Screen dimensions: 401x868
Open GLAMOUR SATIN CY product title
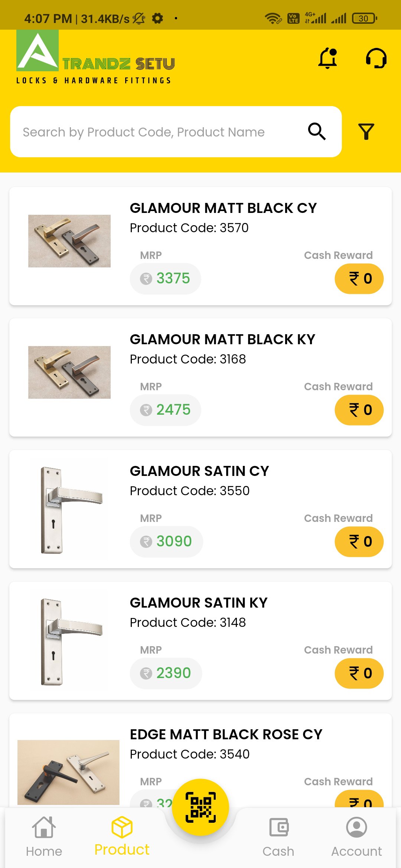point(199,471)
